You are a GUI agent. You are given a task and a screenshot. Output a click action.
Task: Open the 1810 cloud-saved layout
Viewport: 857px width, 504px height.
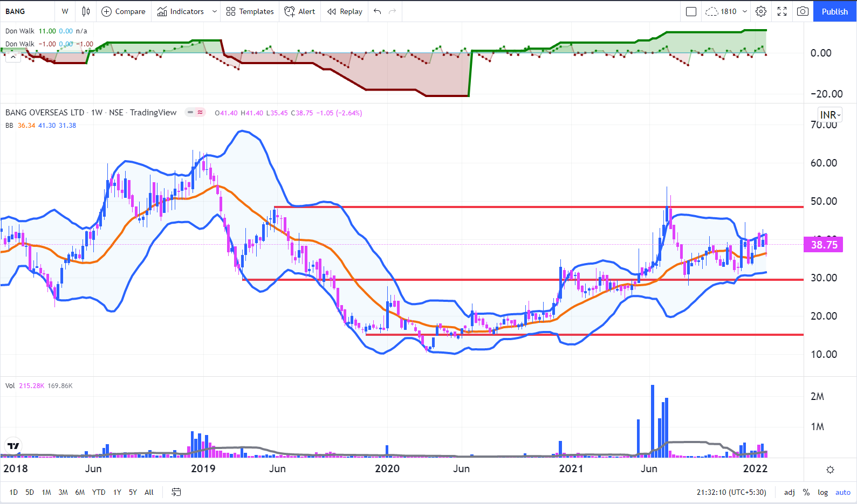point(721,11)
